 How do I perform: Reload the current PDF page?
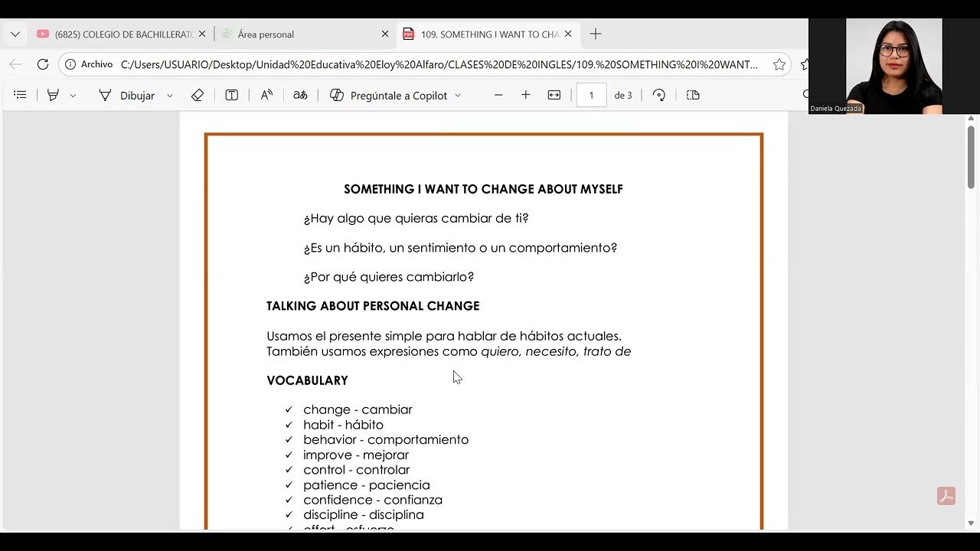coord(43,64)
